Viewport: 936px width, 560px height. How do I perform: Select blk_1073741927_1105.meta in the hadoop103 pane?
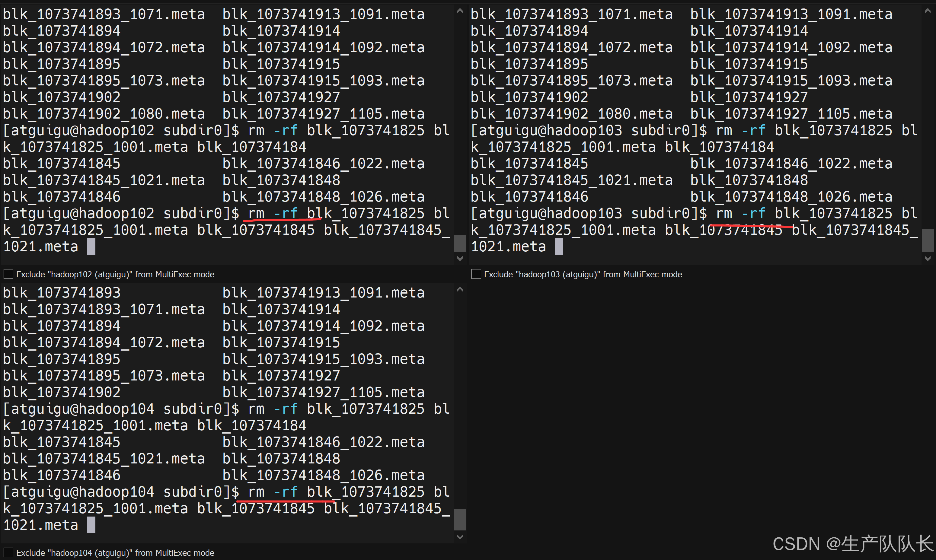coord(791,114)
